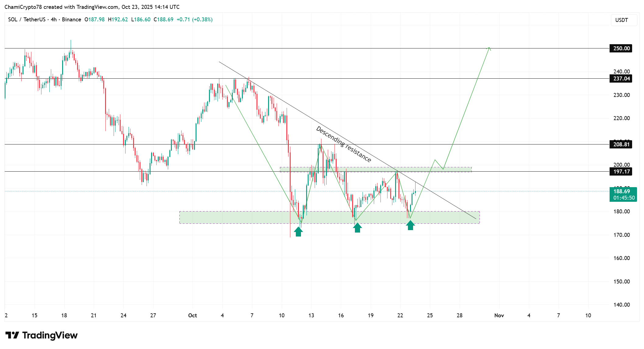
Task: Click the Descending resistance text label
Action: (344, 144)
